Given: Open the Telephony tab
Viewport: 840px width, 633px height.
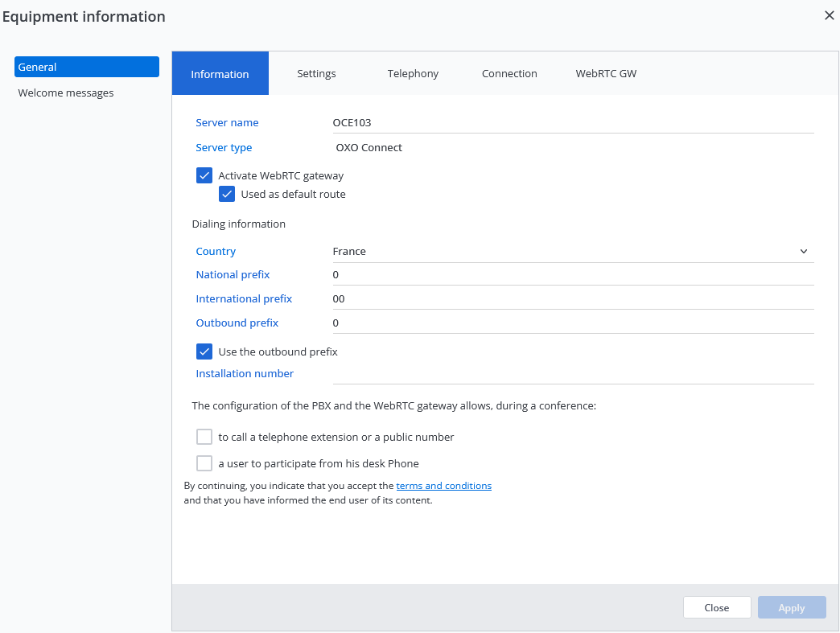Looking at the screenshot, I should coord(413,73).
